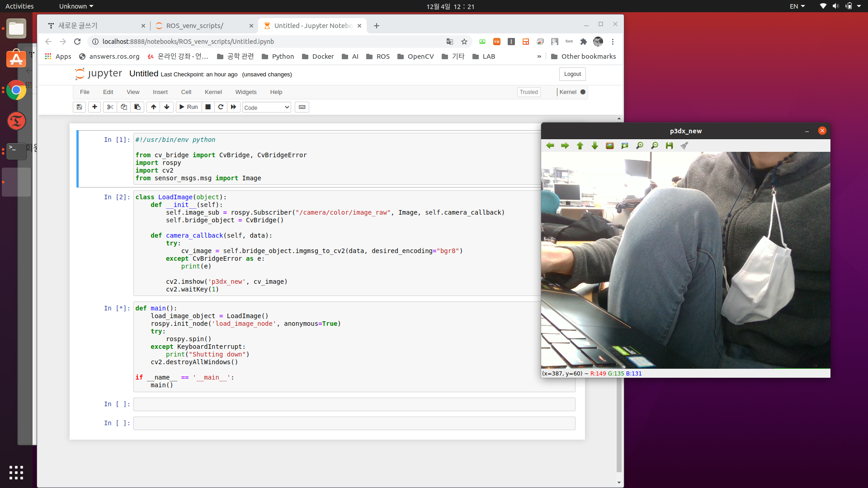
Task: Open the Kernel menu
Action: (213, 92)
